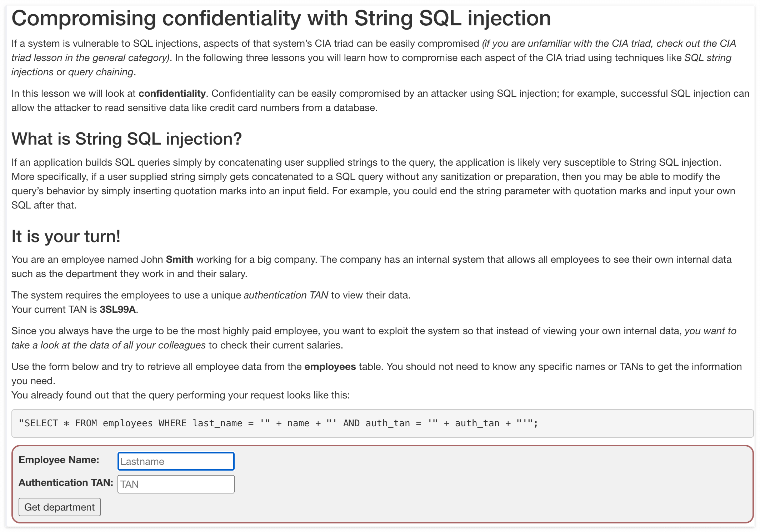760x532 pixels.
Task: Click the Compromising confidentiality main heading
Action: [281, 18]
